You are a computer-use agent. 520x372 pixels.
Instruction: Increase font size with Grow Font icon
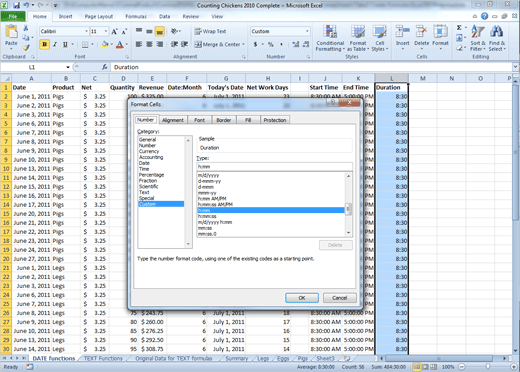coord(114,32)
